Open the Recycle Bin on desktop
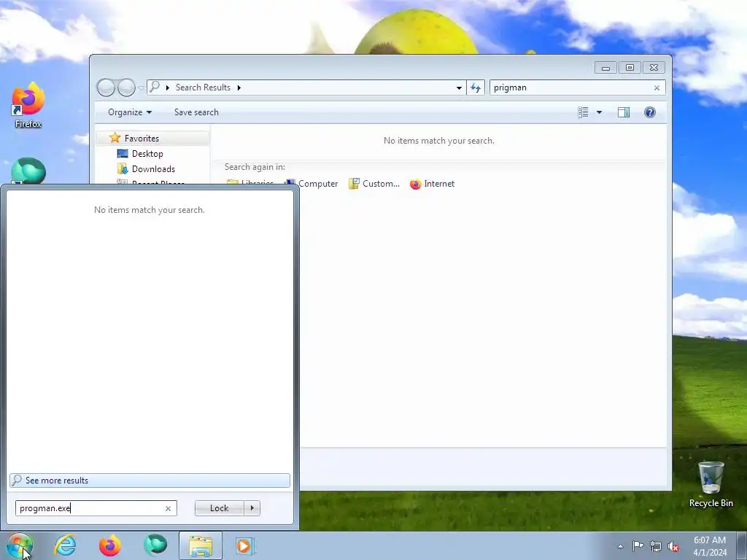The width and height of the screenshot is (747, 560). tap(711, 484)
